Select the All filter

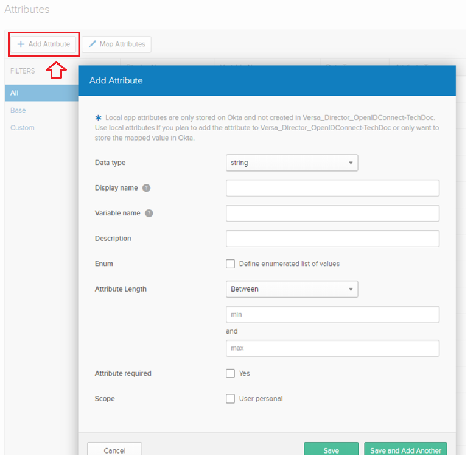15,93
